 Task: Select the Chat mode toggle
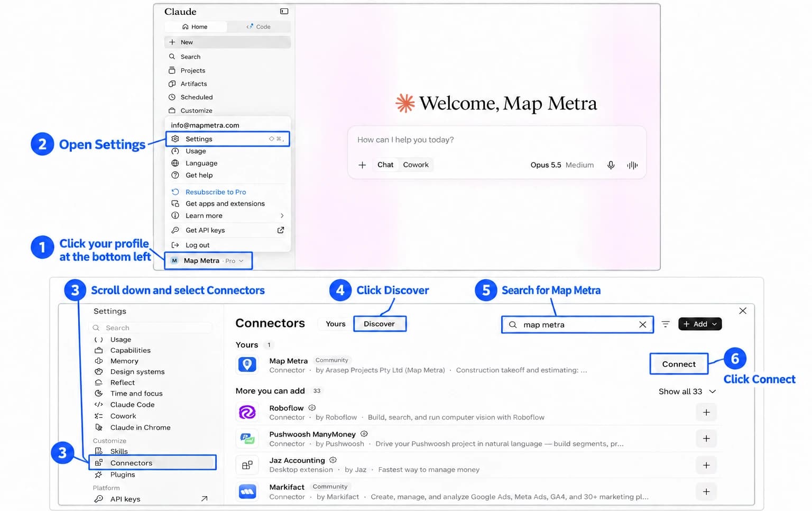[385, 165]
